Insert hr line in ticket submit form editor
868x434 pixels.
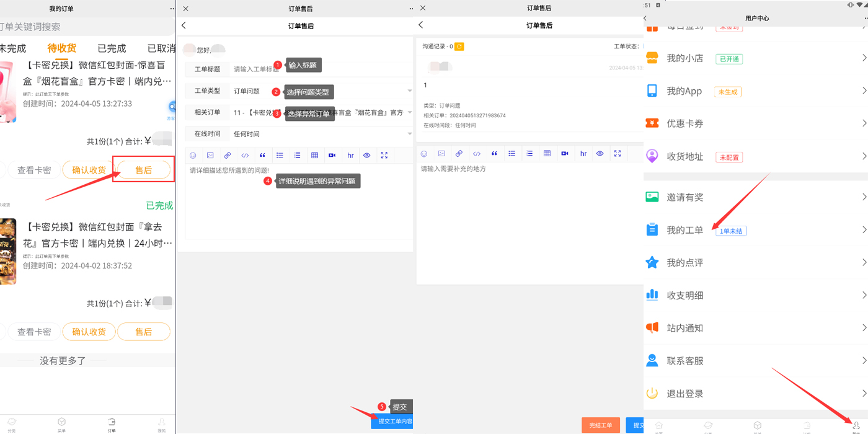tap(350, 156)
